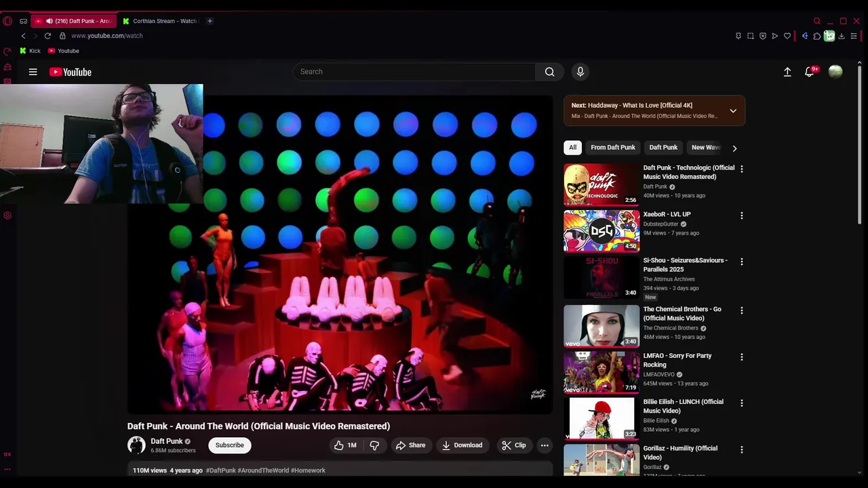Screen dimensions: 868x488
Task: Dislike the video with thumbs down
Action: click(x=374, y=445)
